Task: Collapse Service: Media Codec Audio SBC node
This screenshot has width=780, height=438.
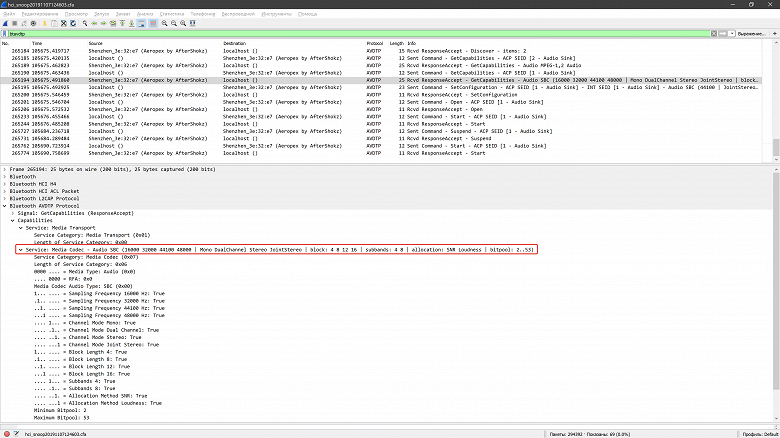Action: (x=21, y=249)
